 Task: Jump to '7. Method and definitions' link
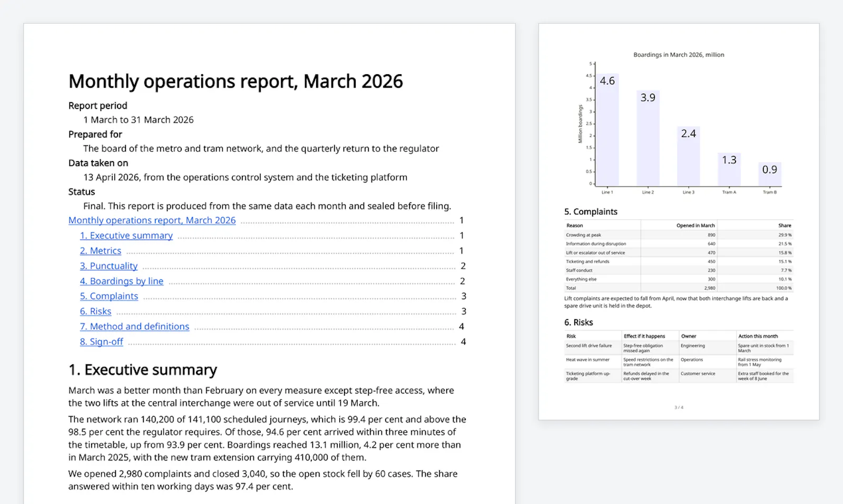point(134,327)
